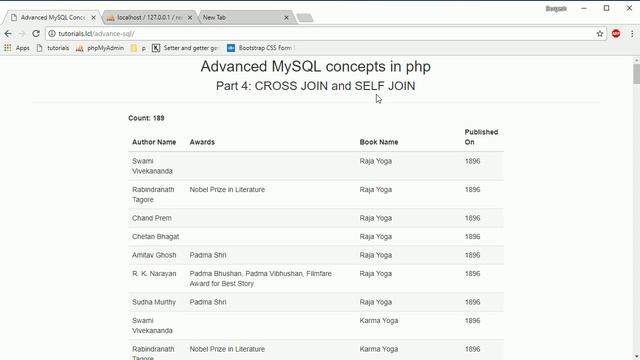Click the Count: 189 text
The image size is (640, 360).
pos(146,118)
